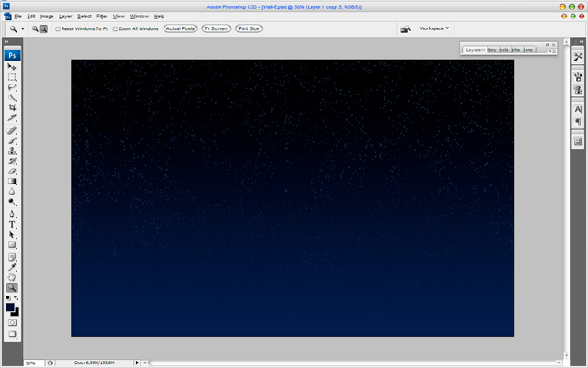Swap foreground and background colors
The height and width of the screenshot is (368, 588).
17,298
